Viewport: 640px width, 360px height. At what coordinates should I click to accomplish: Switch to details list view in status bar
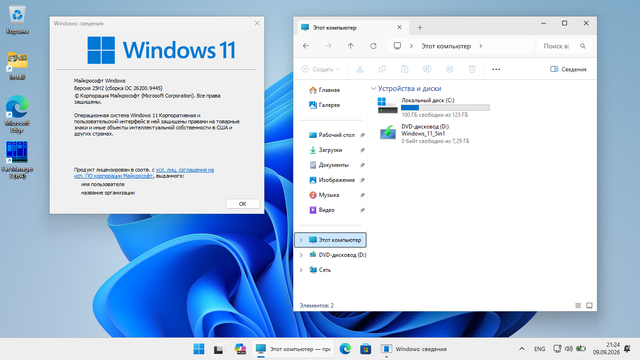click(578, 305)
